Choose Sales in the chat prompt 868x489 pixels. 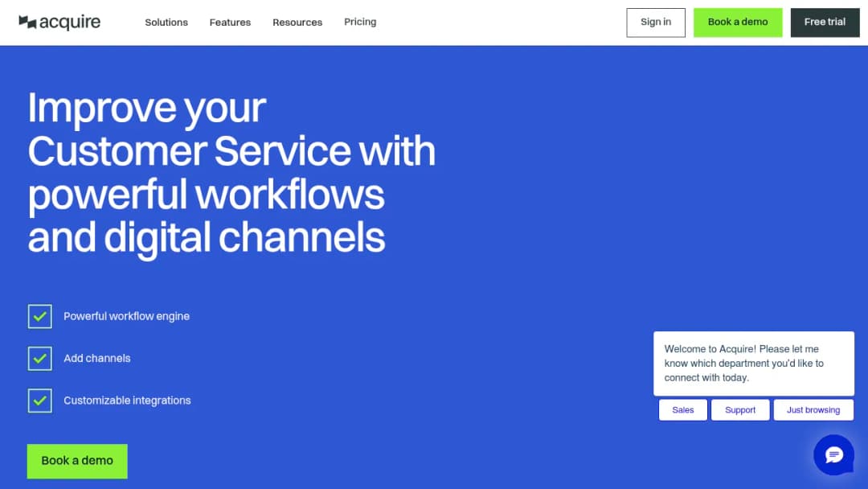click(x=683, y=410)
